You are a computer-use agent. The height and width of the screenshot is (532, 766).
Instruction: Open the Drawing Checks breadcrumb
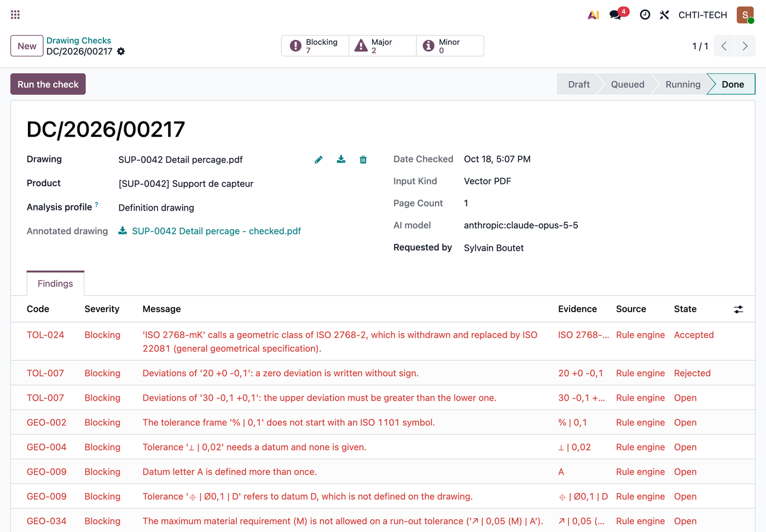[x=79, y=40]
